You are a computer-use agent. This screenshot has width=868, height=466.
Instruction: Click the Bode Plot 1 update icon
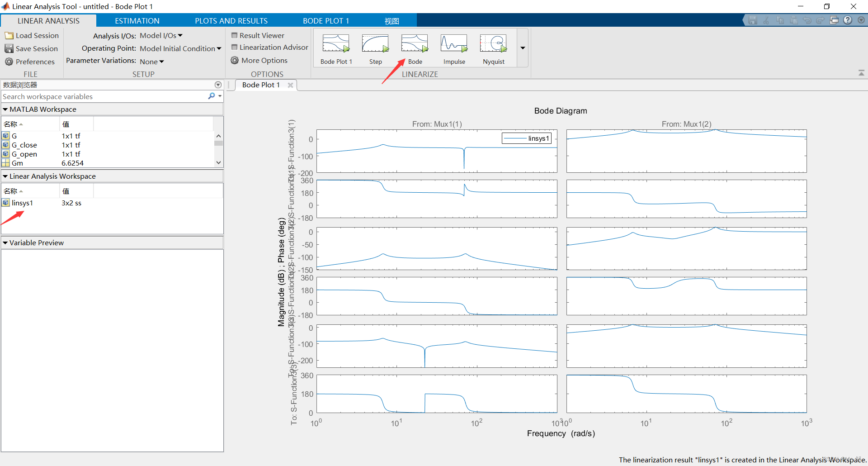point(336,44)
